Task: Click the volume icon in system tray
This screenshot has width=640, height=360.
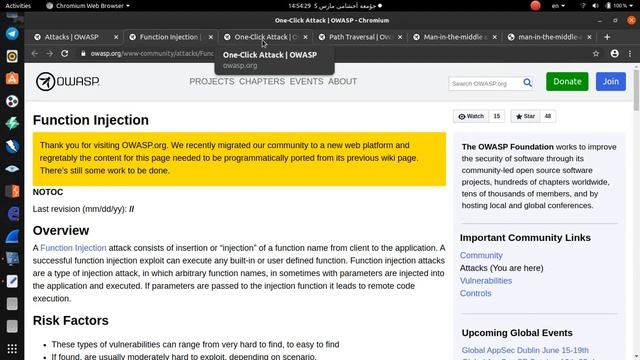Action: [595, 6]
